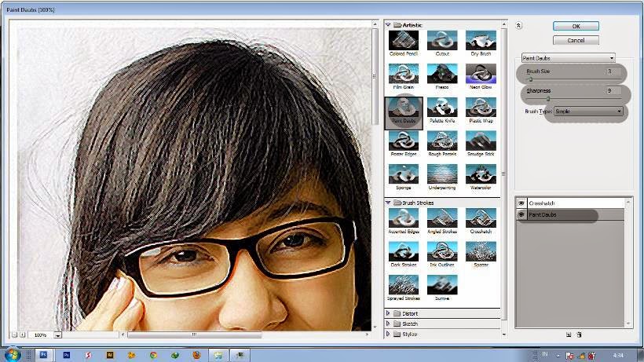
Task: Click the Brush Size value field
Action: (x=613, y=71)
